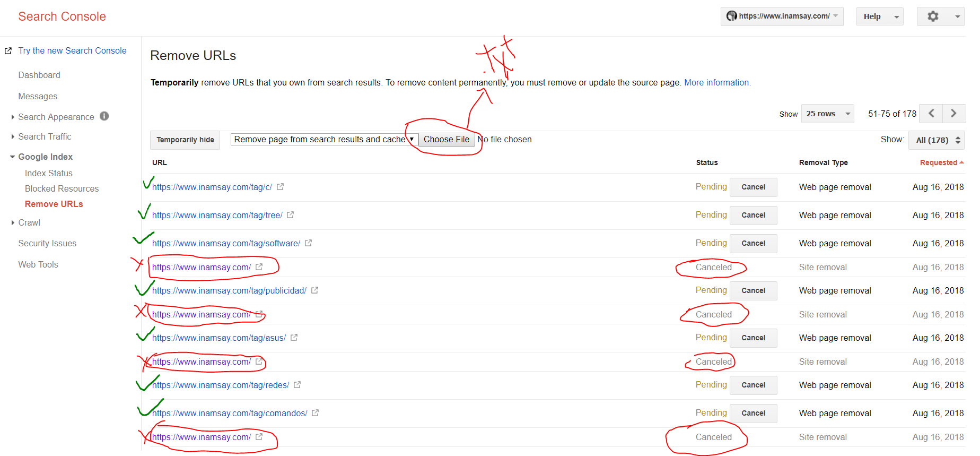980x456 pixels.
Task: Go to previous page of results
Action: [x=931, y=114]
